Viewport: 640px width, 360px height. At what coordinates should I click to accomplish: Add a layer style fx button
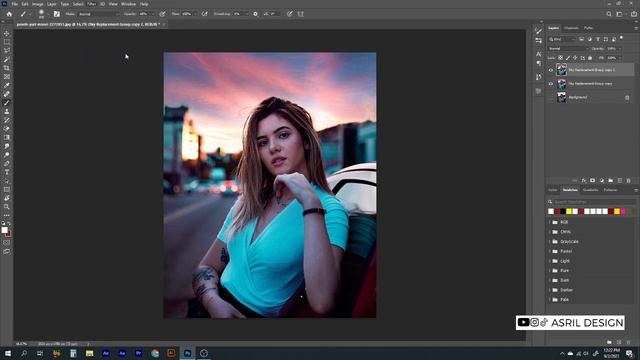pos(584,180)
